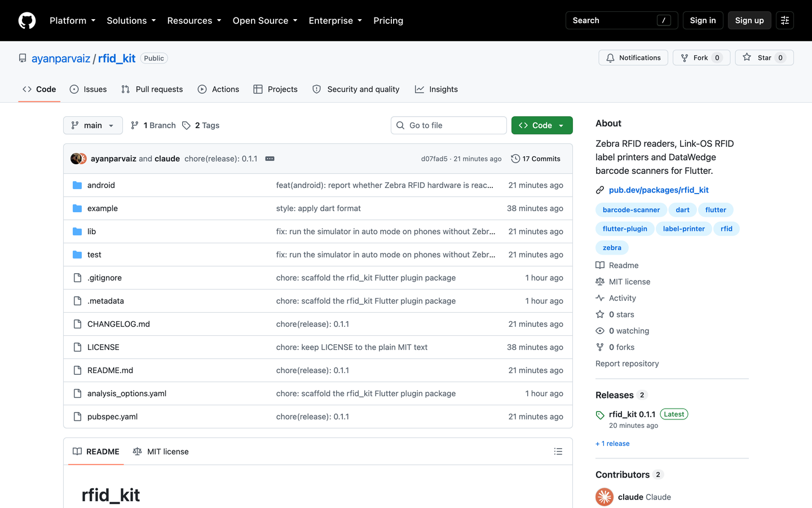Open the Platform dropdown menu
This screenshot has width=812, height=508.
coord(72,20)
